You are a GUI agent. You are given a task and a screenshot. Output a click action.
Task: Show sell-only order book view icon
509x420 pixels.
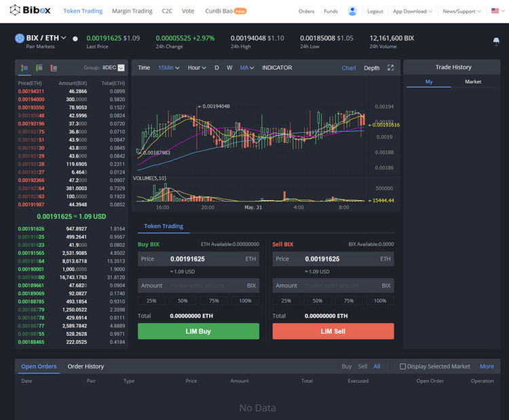(54, 67)
